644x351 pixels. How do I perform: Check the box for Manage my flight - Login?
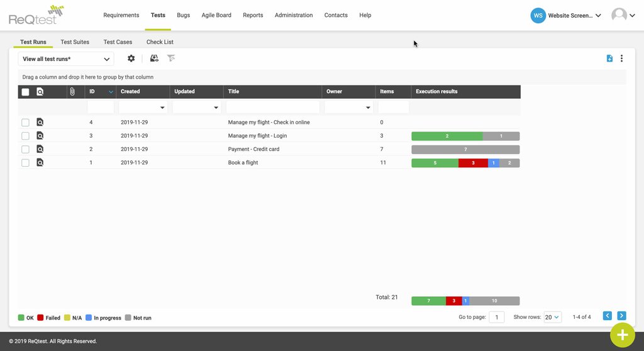click(25, 136)
